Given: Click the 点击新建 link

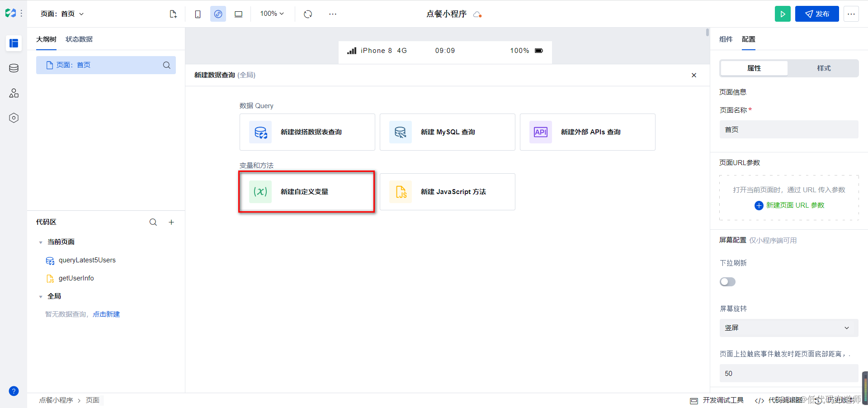Looking at the screenshot, I should [106, 314].
